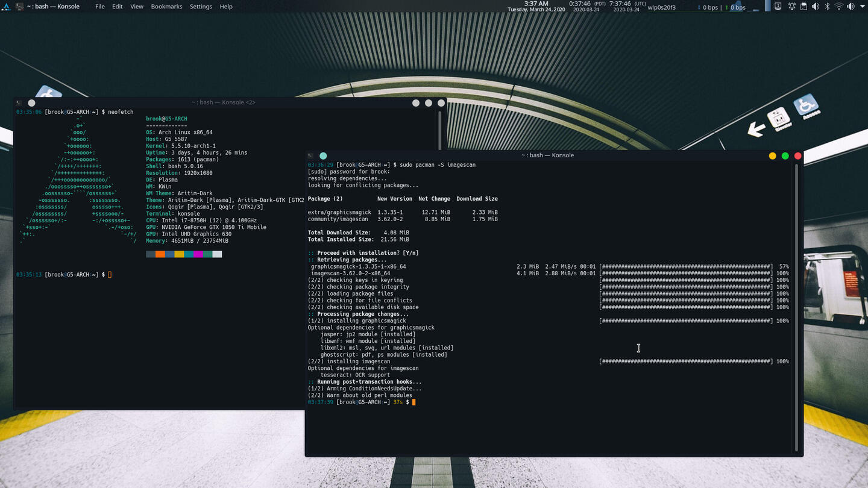Click the PDT time zone clock widget
Screen dimensions: 868x488
[587, 7]
